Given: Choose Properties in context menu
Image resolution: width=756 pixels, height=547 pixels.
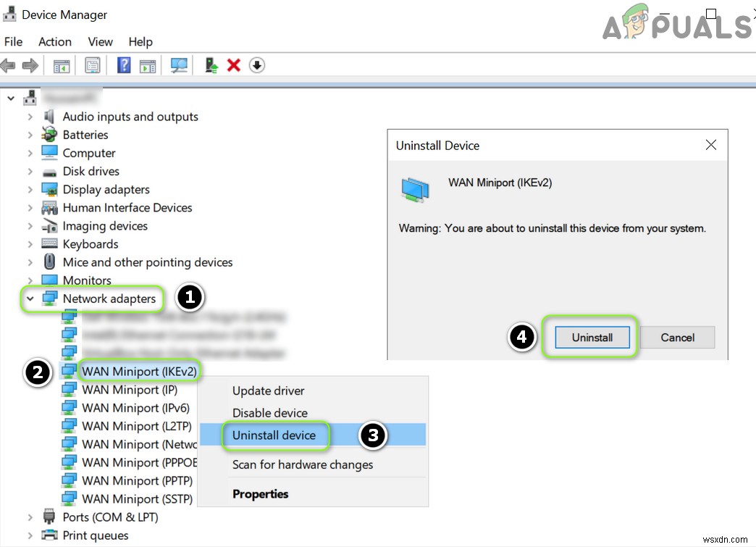Looking at the screenshot, I should [x=313, y=494].
